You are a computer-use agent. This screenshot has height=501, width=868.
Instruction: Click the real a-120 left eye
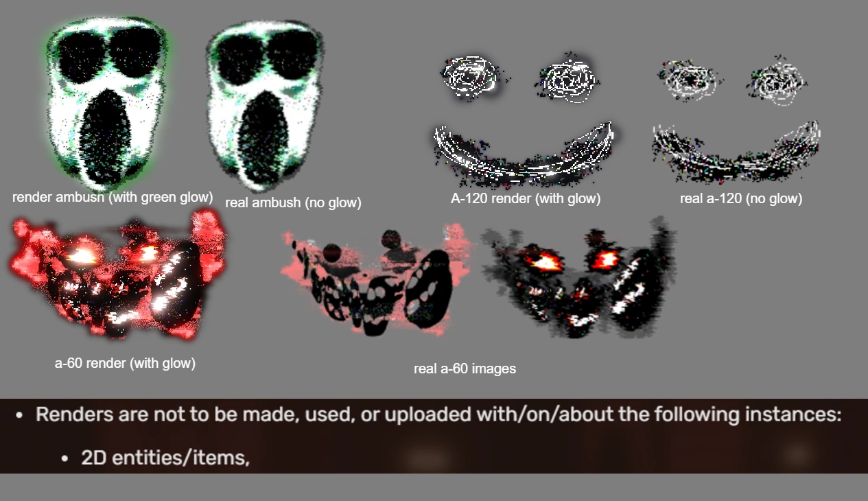tap(686, 77)
